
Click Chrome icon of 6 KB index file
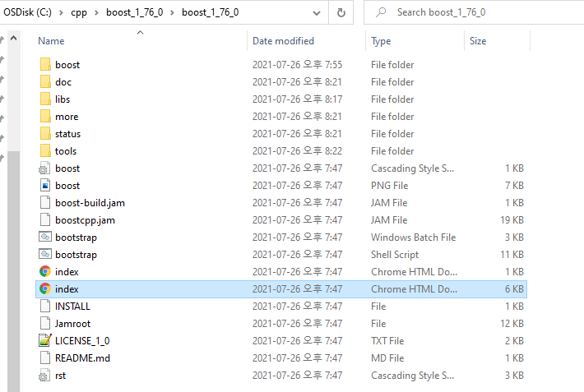pos(45,288)
